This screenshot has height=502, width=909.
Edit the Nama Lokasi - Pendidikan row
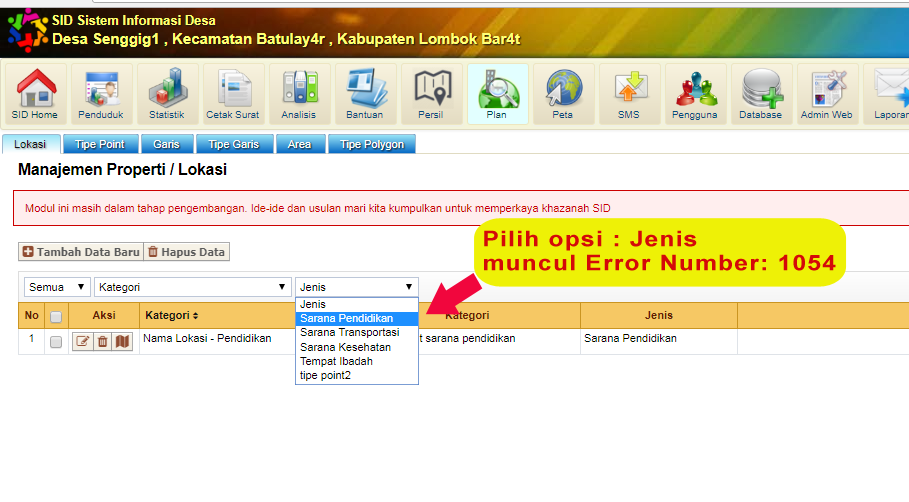click(82, 341)
